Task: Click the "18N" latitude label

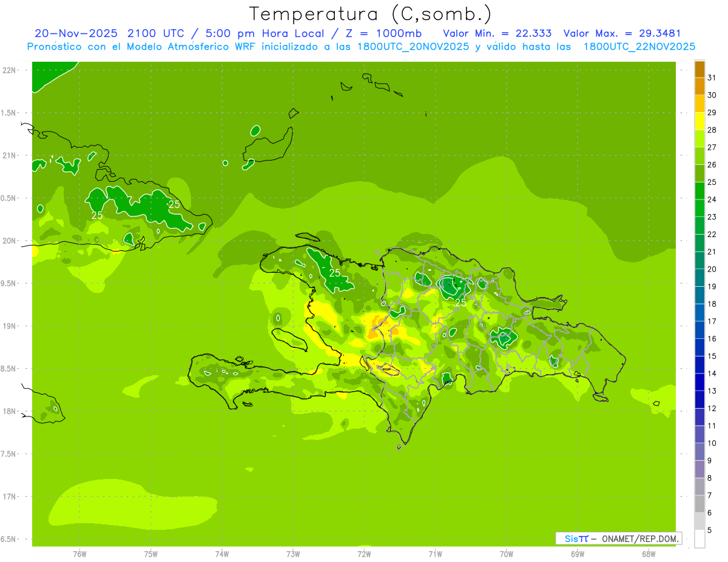Action: tap(10, 412)
